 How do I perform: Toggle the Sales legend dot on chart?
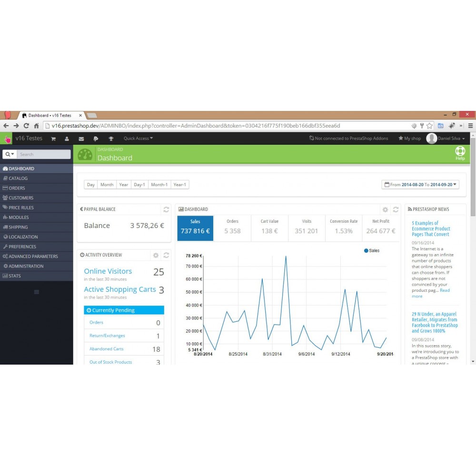366,251
